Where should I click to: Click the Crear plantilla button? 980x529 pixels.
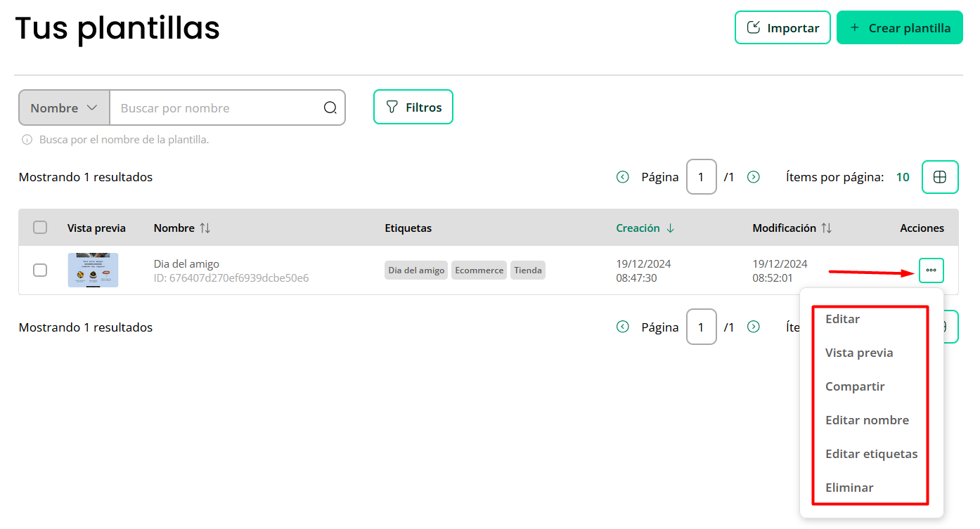(899, 28)
